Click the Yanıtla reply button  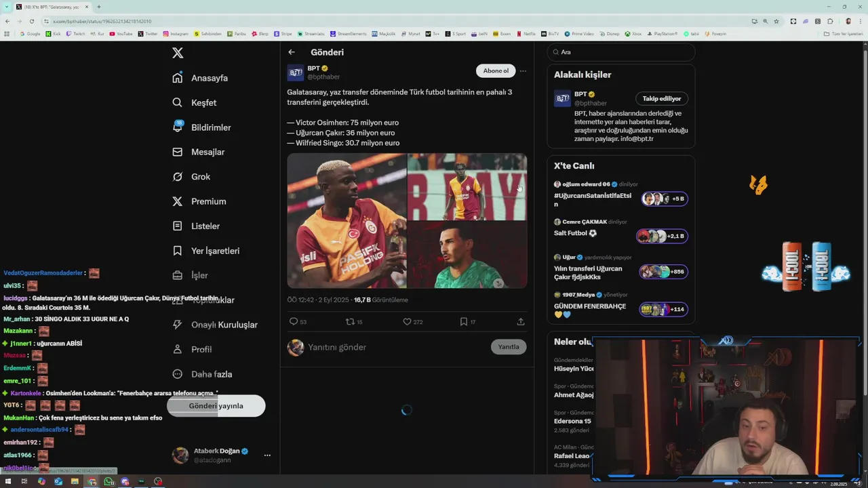click(509, 347)
